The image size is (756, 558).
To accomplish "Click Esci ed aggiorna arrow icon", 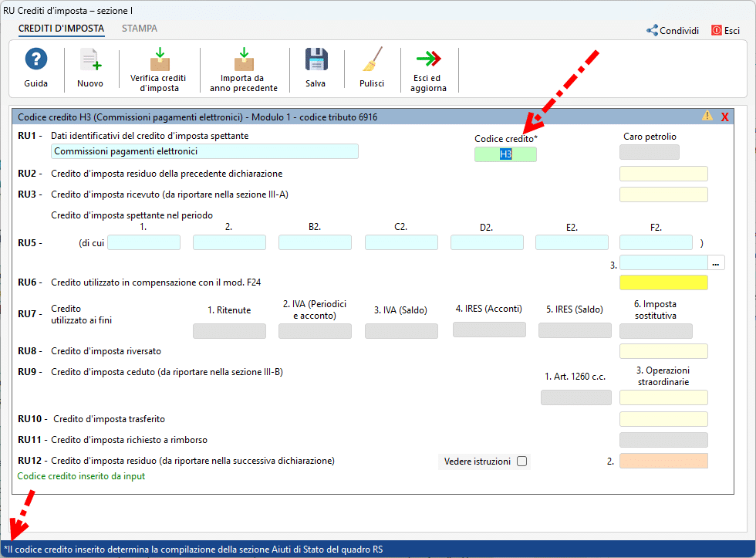I will point(429,59).
